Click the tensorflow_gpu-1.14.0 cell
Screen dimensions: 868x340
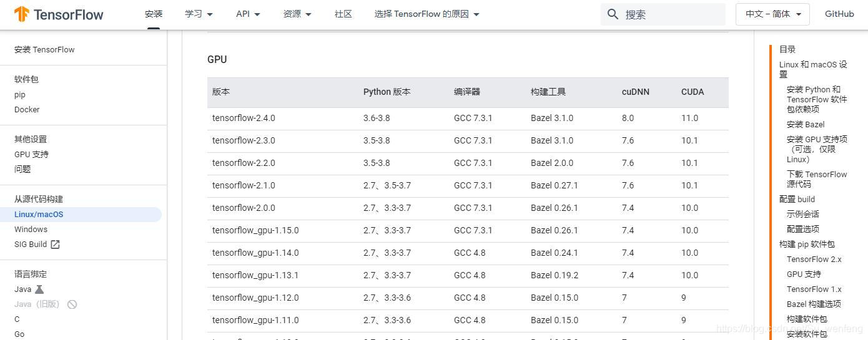255,253
